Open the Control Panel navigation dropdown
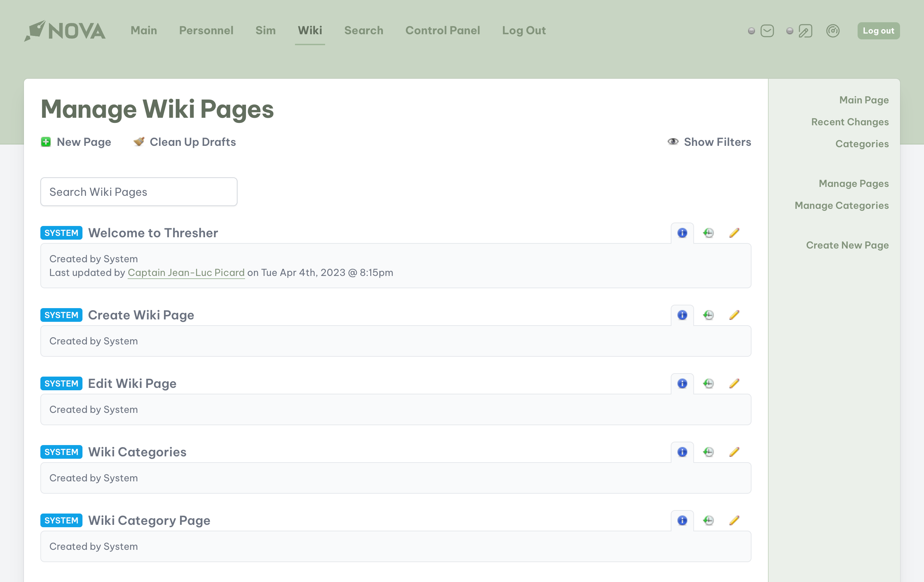The image size is (924, 582). pos(442,30)
